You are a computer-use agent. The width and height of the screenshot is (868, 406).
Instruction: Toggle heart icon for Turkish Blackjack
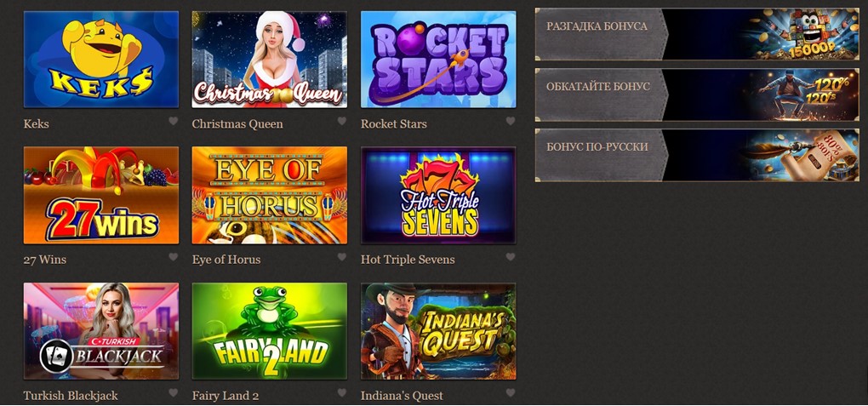tap(174, 392)
